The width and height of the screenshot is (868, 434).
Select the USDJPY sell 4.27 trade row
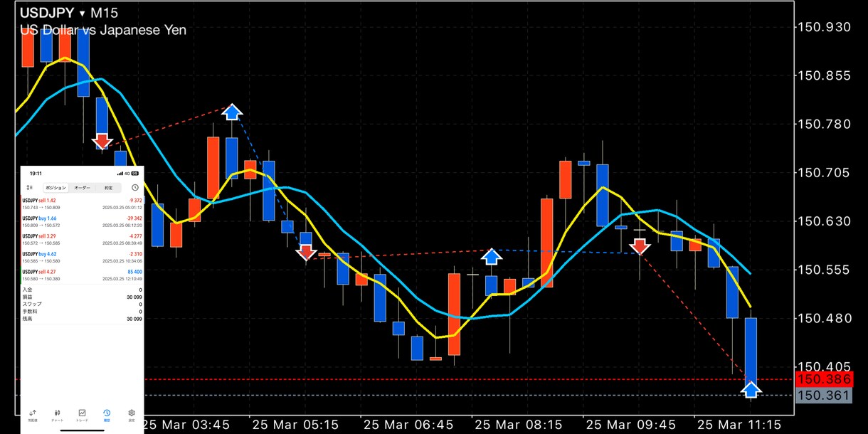point(82,275)
